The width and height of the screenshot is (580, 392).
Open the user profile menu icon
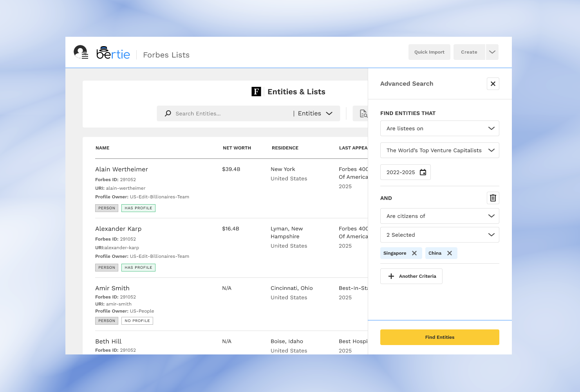pyautogui.click(x=81, y=52)
